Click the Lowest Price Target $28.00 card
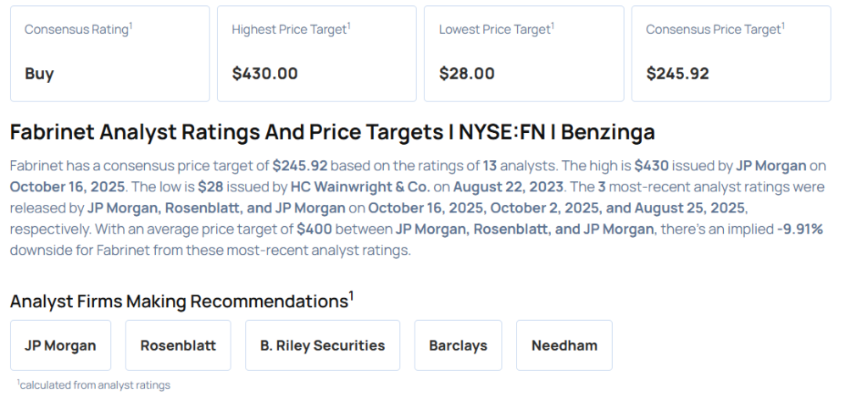Image resolution: width=868 pixels, height=420 pixels. (x=523, y=53)
